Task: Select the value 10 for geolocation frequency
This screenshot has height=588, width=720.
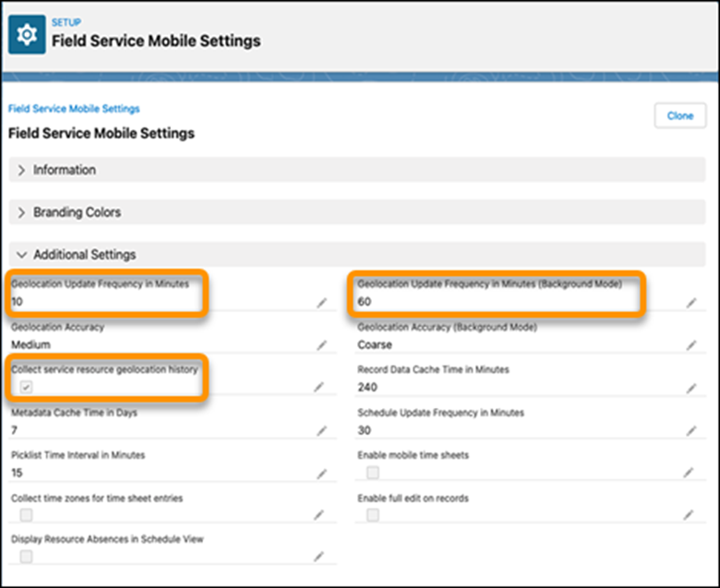Action: coord(17,302)
